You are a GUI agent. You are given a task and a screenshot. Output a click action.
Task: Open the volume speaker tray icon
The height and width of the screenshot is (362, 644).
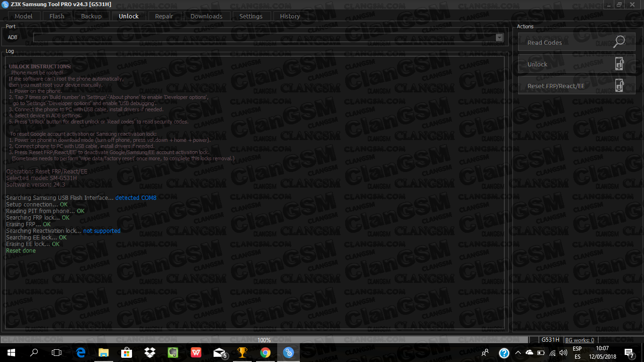click(x=563, y=353)
